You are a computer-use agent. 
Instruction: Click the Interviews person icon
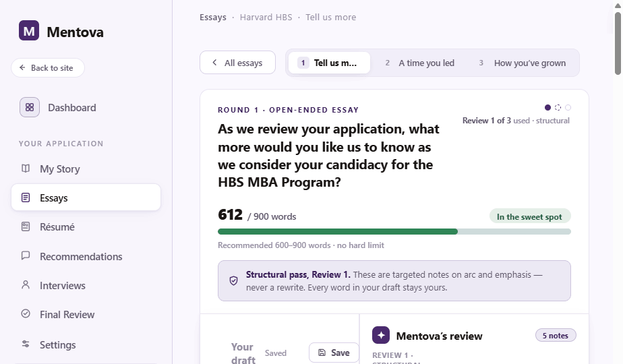click(x=26, y=285)
